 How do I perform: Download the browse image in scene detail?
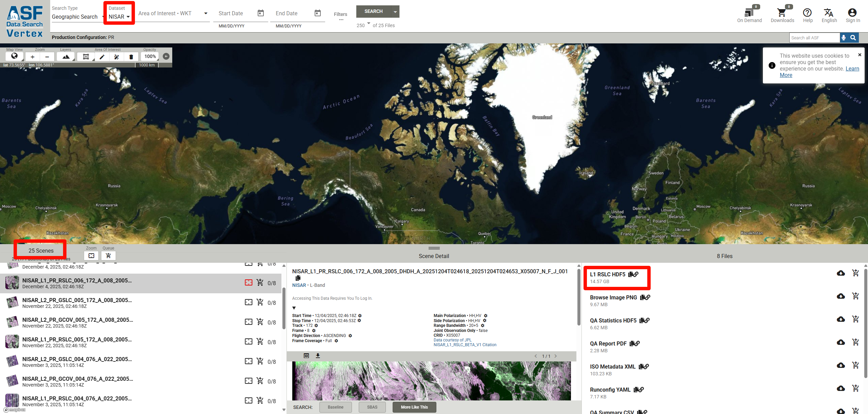(x=318, y=356)
